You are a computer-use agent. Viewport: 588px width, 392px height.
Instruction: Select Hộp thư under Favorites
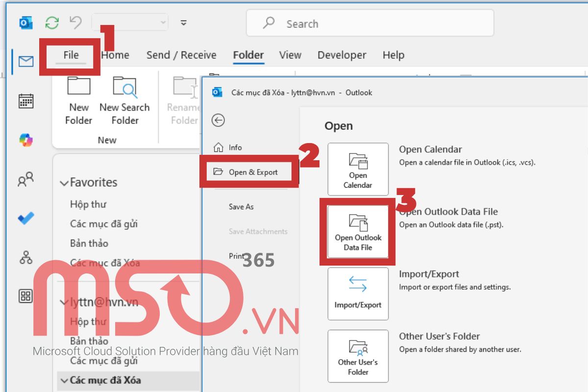click(88, 204)
